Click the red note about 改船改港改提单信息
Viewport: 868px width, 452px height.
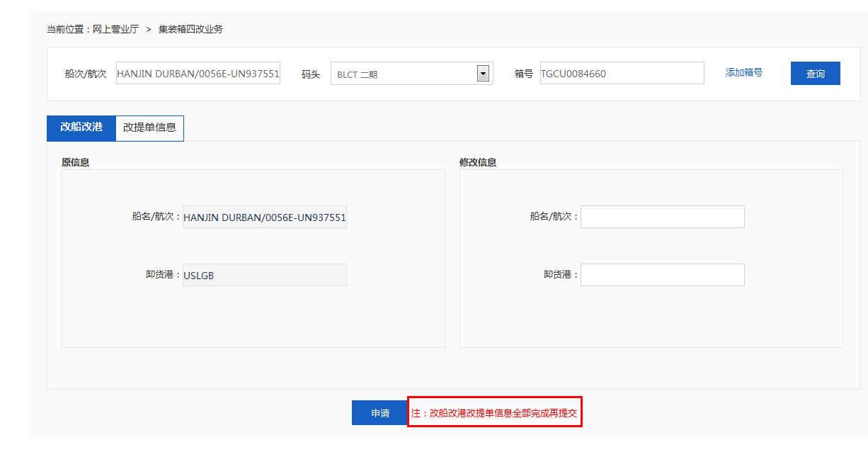(494, 412)
